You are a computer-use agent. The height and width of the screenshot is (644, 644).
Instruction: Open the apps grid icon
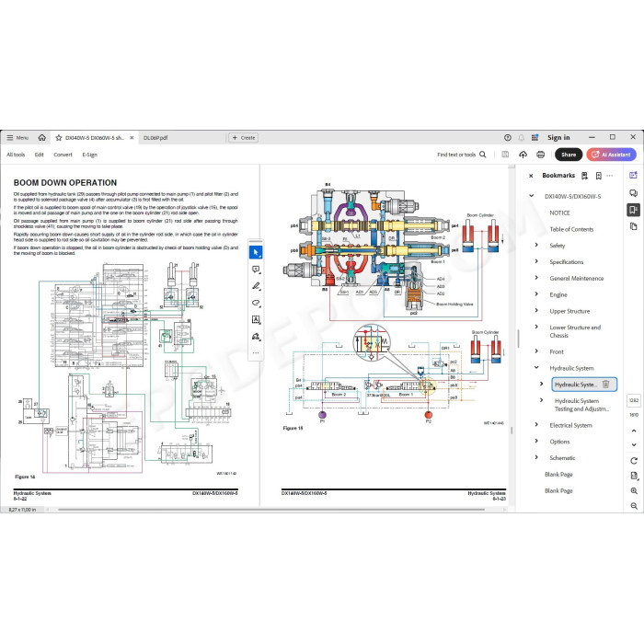[x=535, y=138]
